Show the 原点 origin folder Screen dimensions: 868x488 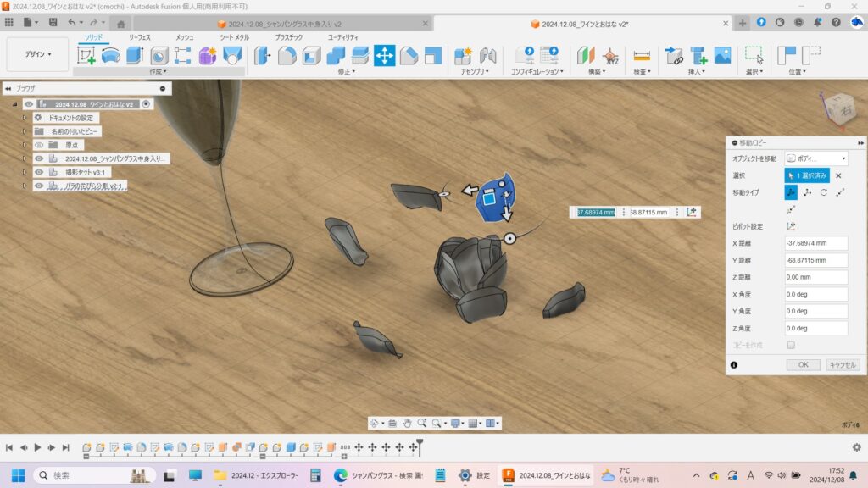[x=39, y=145]
